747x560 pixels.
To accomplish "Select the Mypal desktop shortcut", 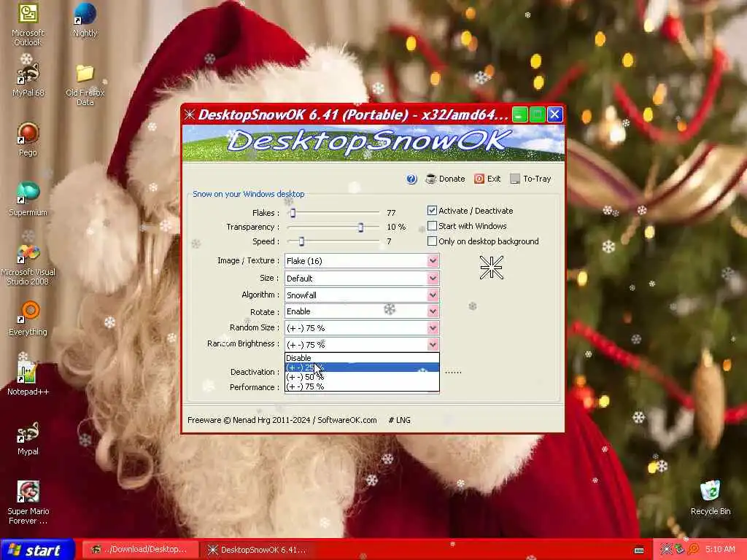I will coord(28,438).
